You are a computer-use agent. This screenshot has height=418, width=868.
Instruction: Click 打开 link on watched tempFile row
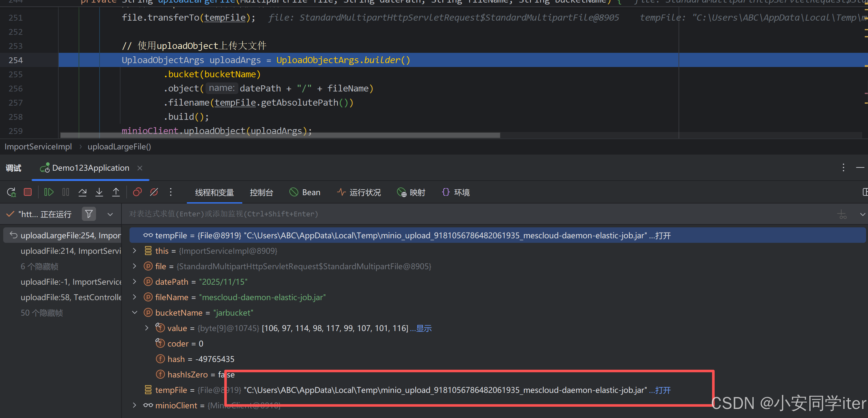(x=663, y=236)
